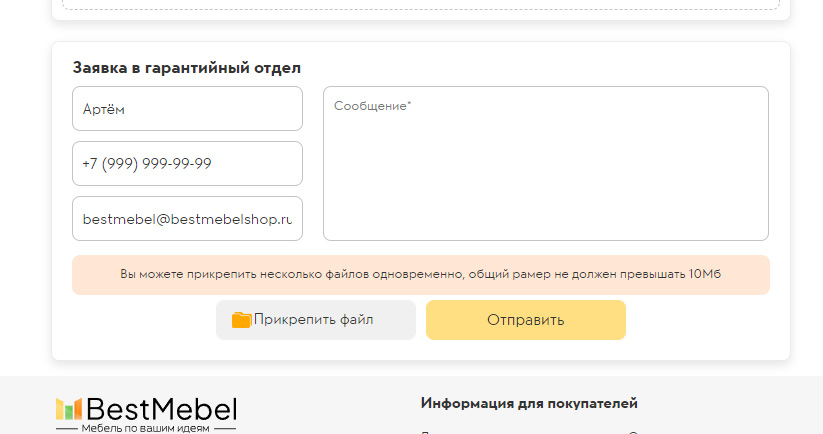Click the phone field +7 (999) 999-99-99
The height and width of the screenshot is (434, 823).
(187, 163)
